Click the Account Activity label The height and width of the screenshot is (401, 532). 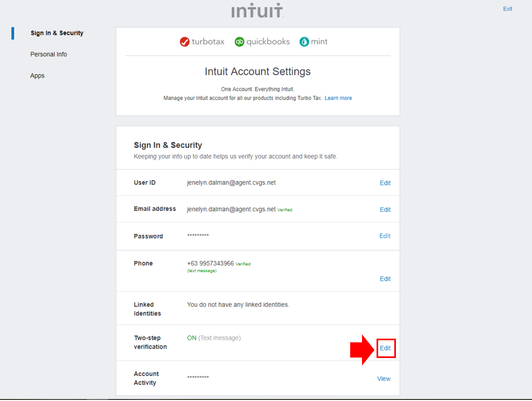146,378
